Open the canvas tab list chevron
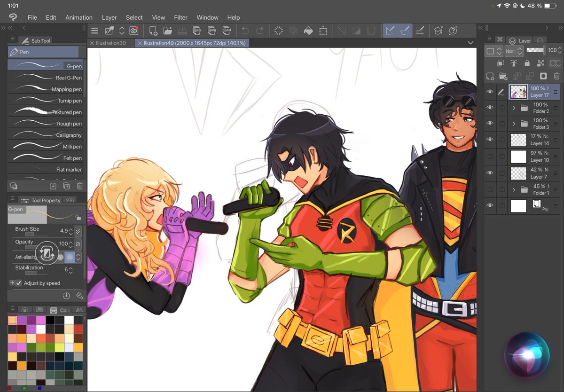The image size is (564, 392). [470, 42]
